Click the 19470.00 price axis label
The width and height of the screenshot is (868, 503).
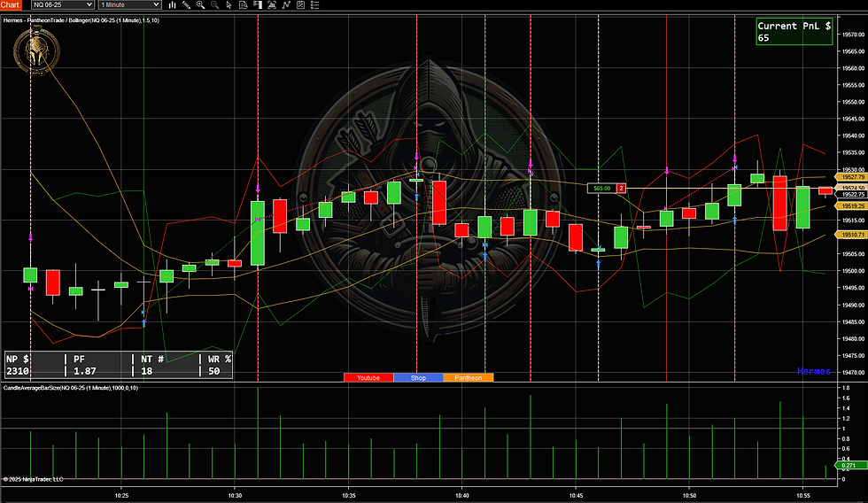[853, 373]
